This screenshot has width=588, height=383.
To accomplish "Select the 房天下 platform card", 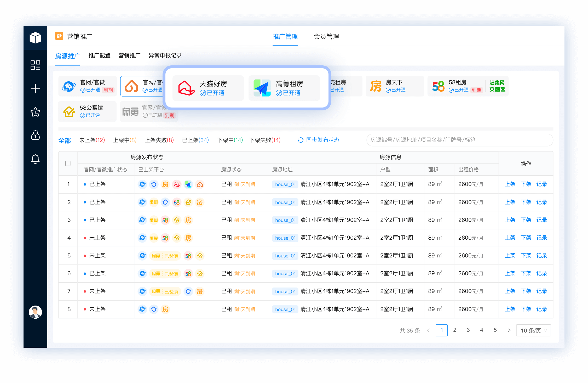I will [x=395, y=86].
